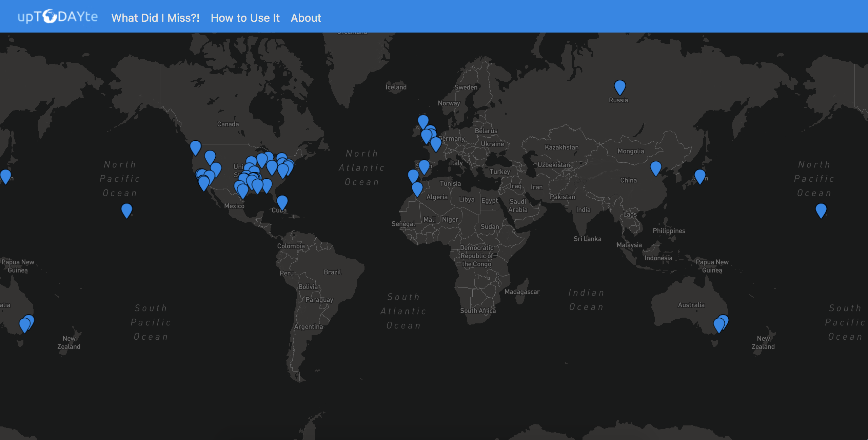Click the upTODAYte globe logo
Image resolution: width=868 pixels, height=440 pixels.
(x=57, y=17)
